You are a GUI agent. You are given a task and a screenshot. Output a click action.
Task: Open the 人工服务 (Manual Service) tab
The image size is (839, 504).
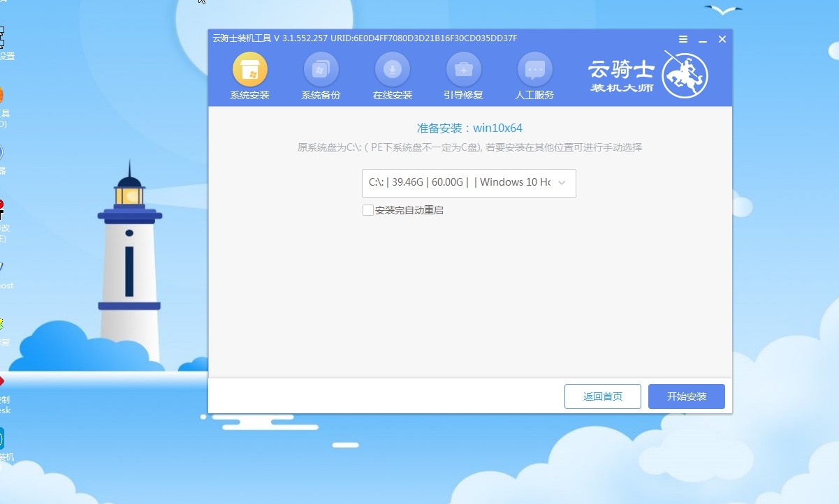point(534,77)
